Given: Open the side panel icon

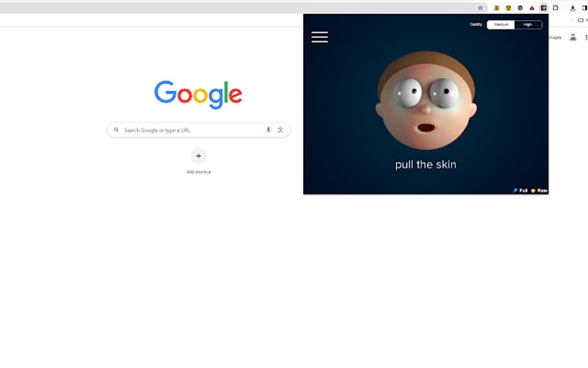Looking at the screenshot, I should click(x=585, y=8).
